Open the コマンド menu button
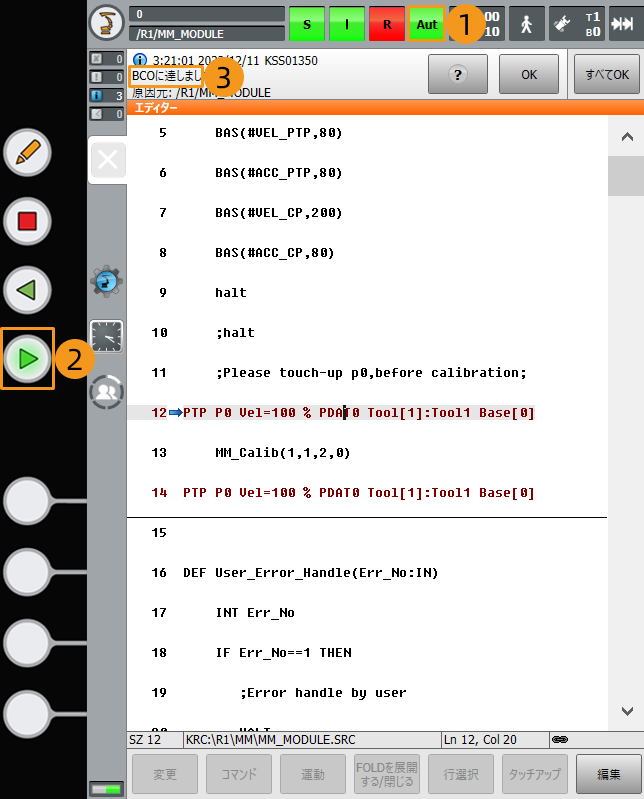Viewport: 644px width, 799px height. (239, 775)
